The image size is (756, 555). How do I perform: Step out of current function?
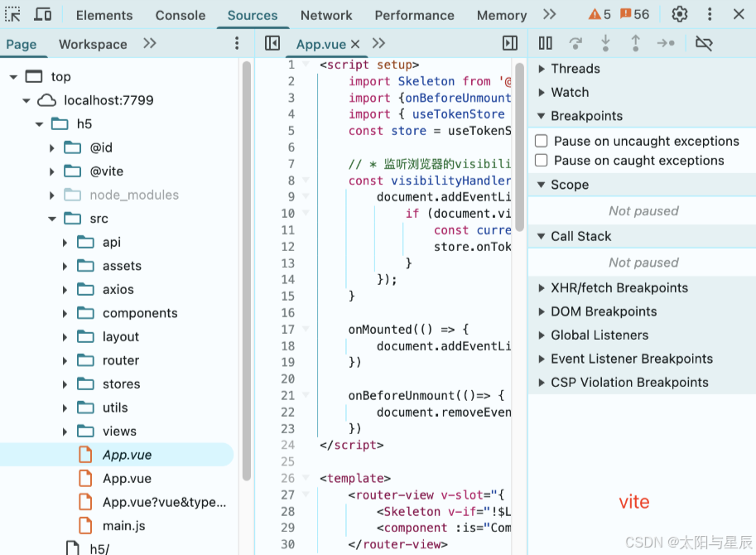point(635,43)
